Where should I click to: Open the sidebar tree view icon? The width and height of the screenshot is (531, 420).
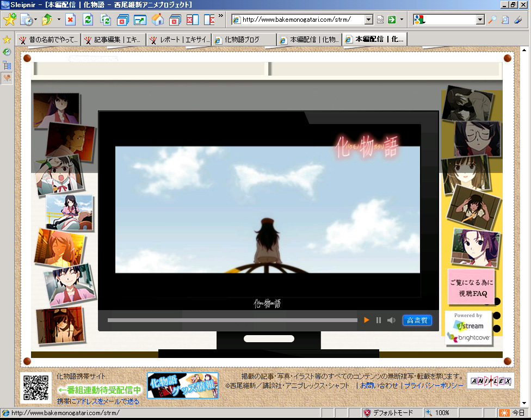pyautogui.click(x=7, y=65)
